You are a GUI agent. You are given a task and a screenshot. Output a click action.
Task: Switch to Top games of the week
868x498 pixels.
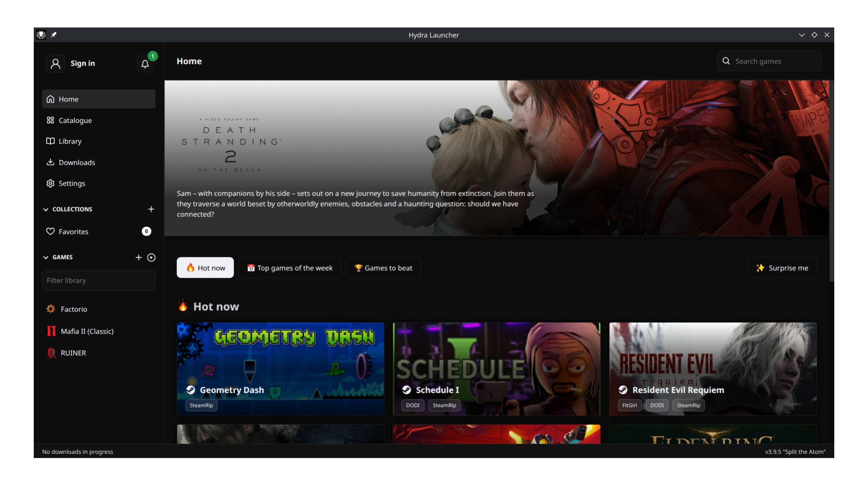tap(290, 268)
